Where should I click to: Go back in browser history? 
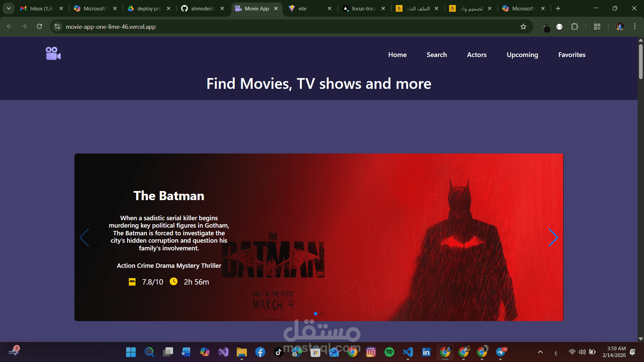(9, 26)
